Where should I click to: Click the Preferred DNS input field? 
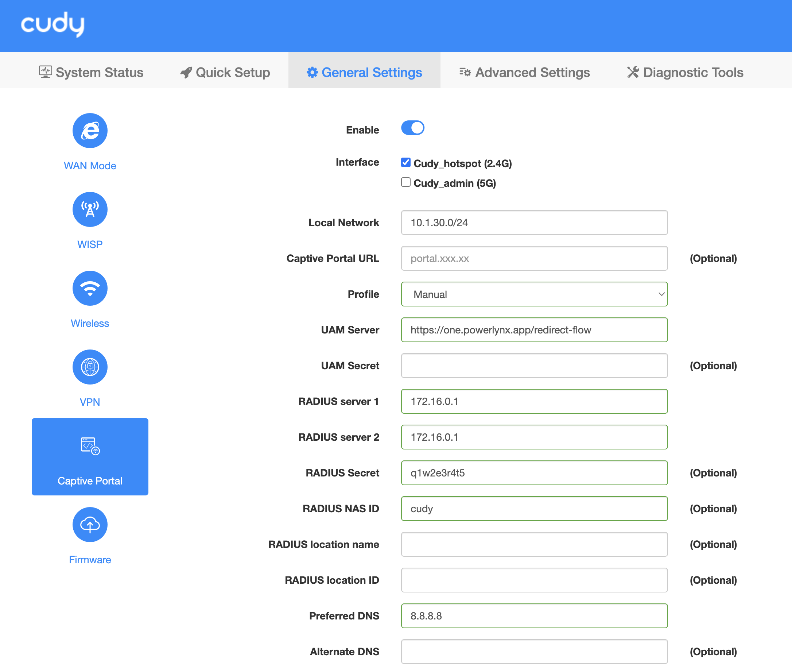click(x=533, y=615)
